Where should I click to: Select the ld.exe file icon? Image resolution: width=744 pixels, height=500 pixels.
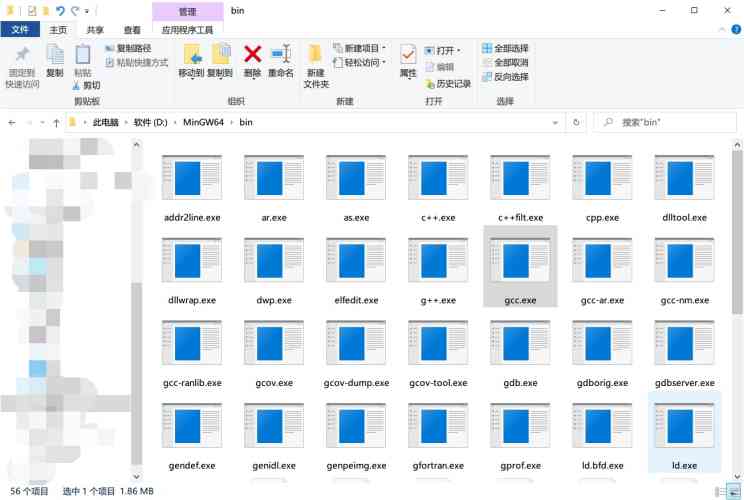(x=684, y=425)
